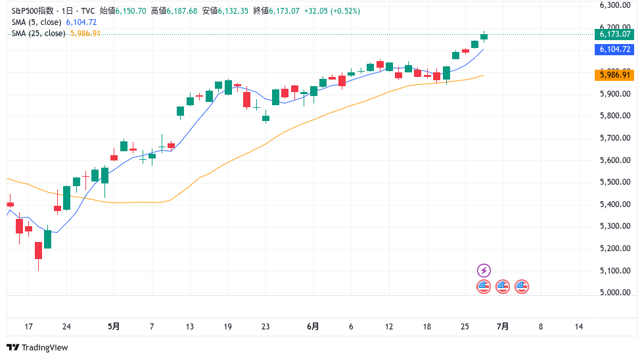Click the 19 date label on time axis

pos(227,327)
